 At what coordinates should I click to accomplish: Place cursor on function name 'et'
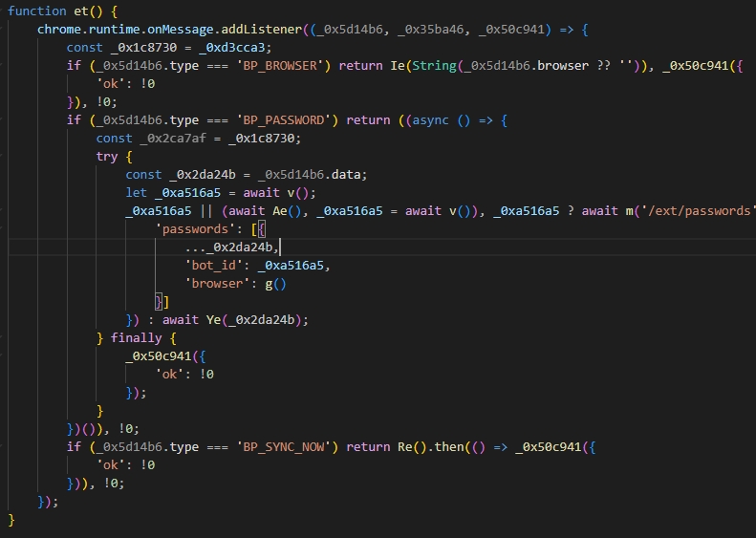click(81, 11)
